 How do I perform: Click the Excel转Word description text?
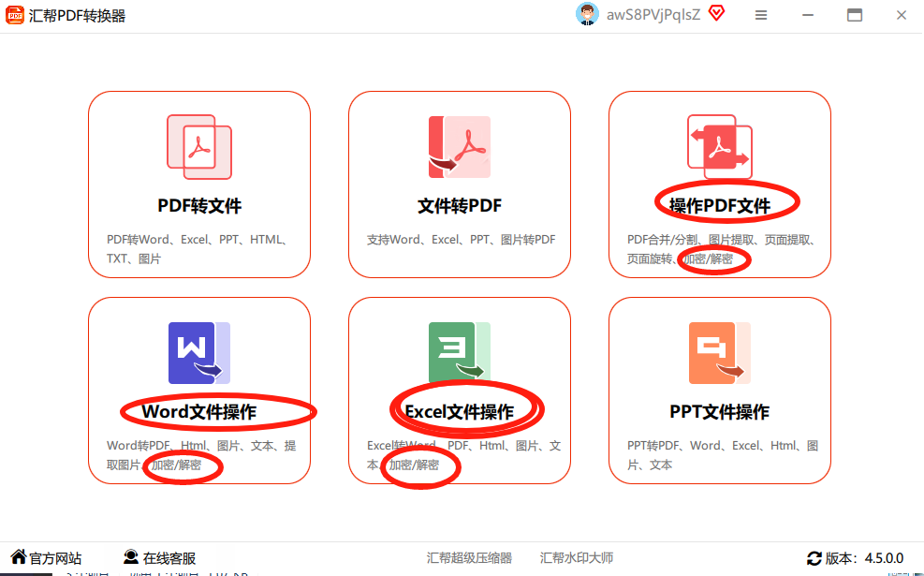point(463,455)
